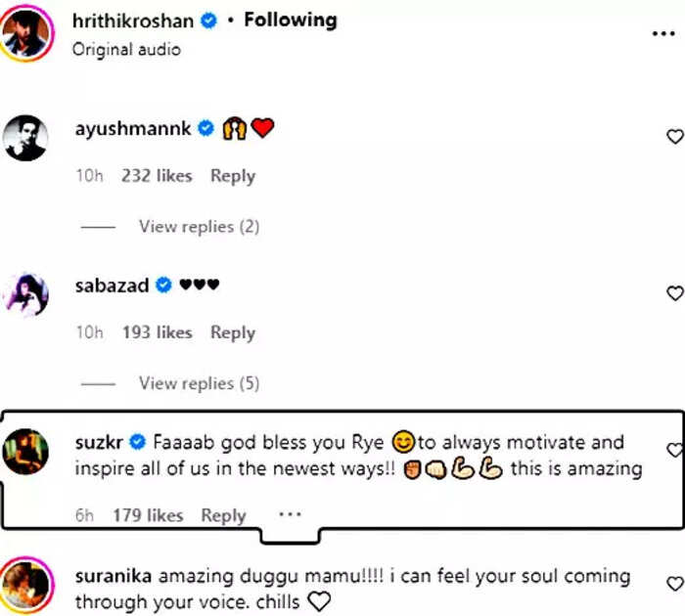The image size is (685, 616).
Task: Open sabazad's profile avatar
Action: click(x=25, y=294)
